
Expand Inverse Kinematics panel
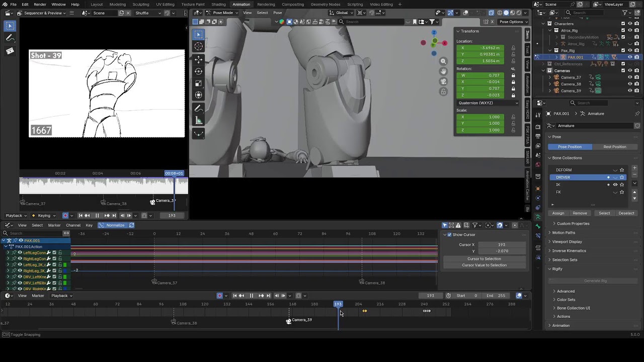point(569,250)
